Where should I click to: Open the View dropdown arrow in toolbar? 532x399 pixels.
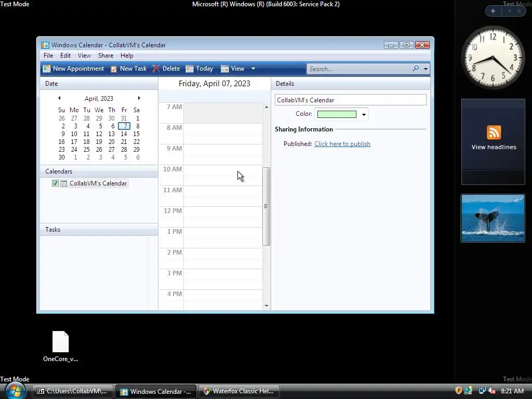tap(253, 69)
